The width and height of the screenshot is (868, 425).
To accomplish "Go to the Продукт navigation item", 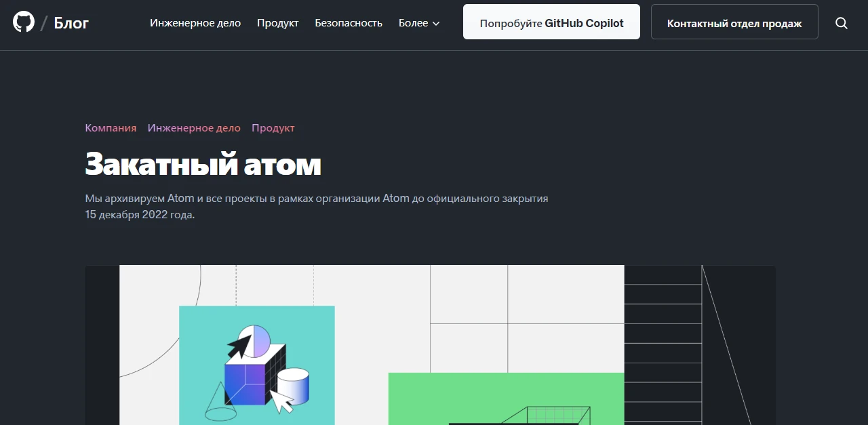I will (278, 23).
